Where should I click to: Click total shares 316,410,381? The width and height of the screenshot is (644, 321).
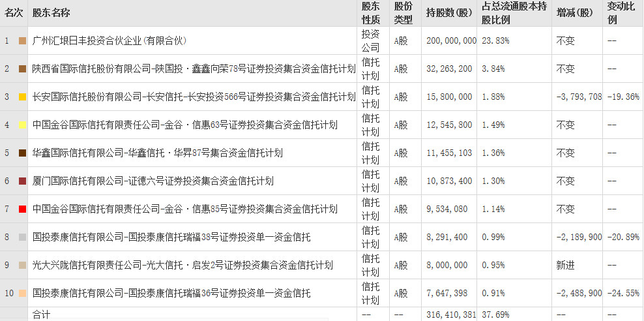(x=451, y=315)
